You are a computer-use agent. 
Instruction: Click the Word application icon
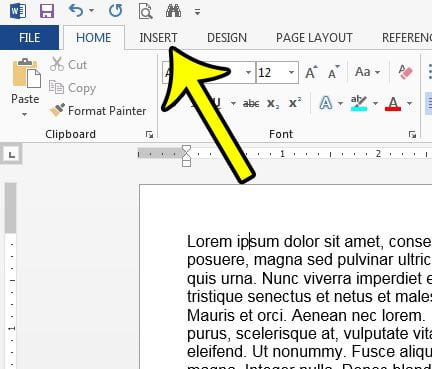coord(18,11)
